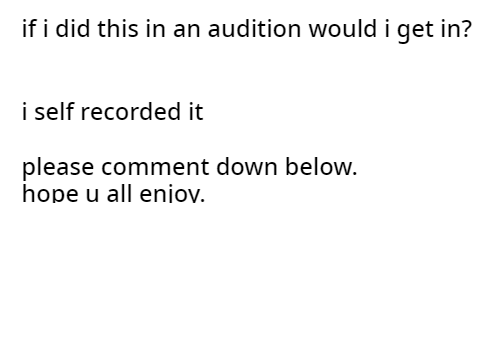Click the "i" before "self recorded"
Image resolution: width=480 pixels, height=360 pixels.
[x=24, y=111]
